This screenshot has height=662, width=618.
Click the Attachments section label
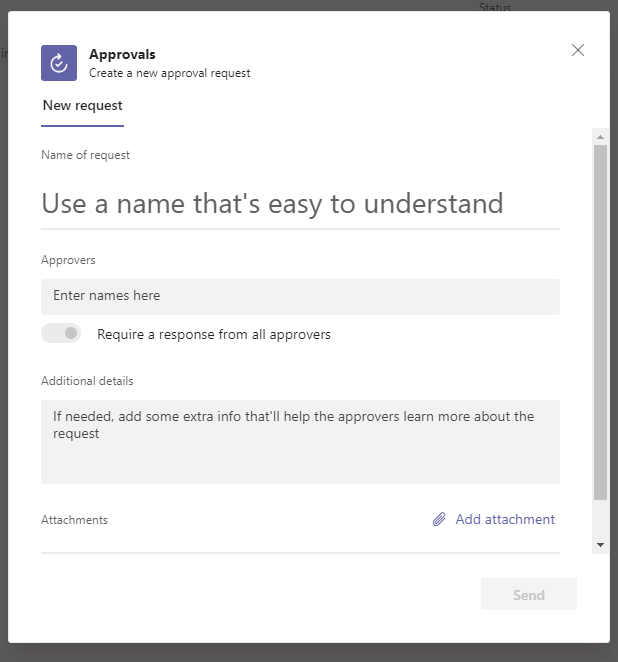click(x=74, y=520)
